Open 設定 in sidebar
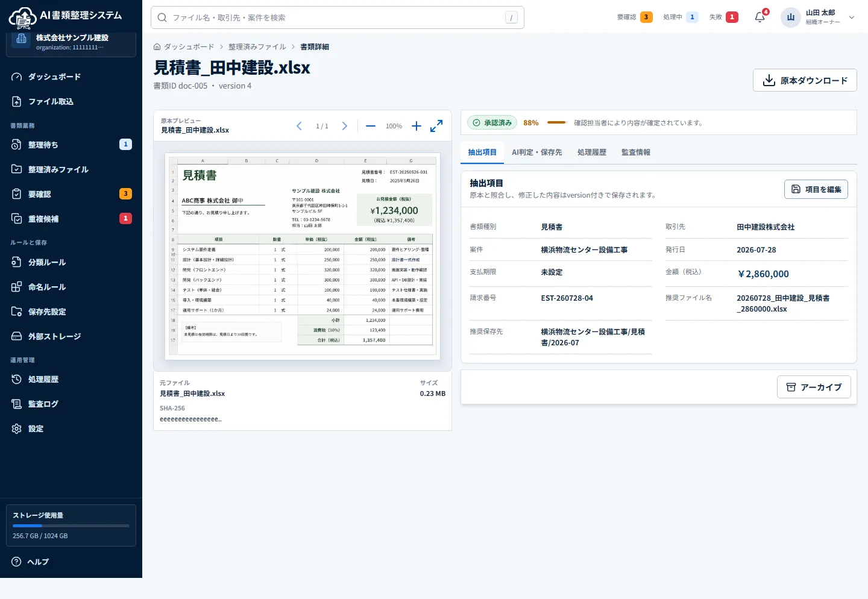The image size is (868, 599). [71, 428]
